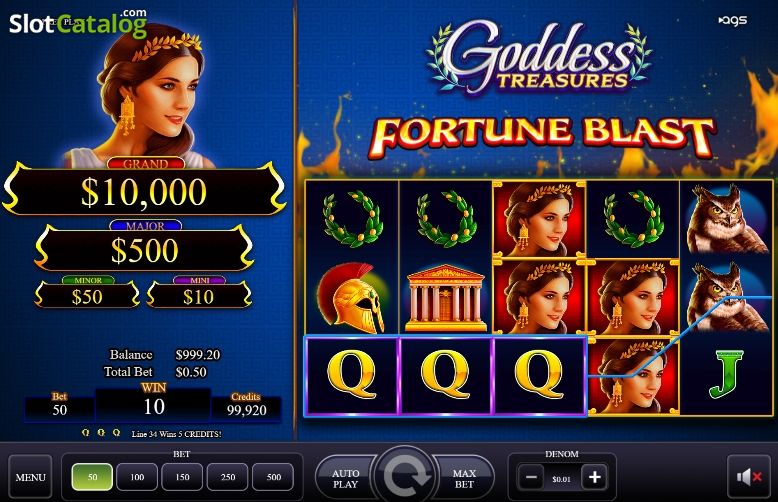The image size is (778, 502).
Task: Decrease denomination with the minus button
Action: click(531, 478)
